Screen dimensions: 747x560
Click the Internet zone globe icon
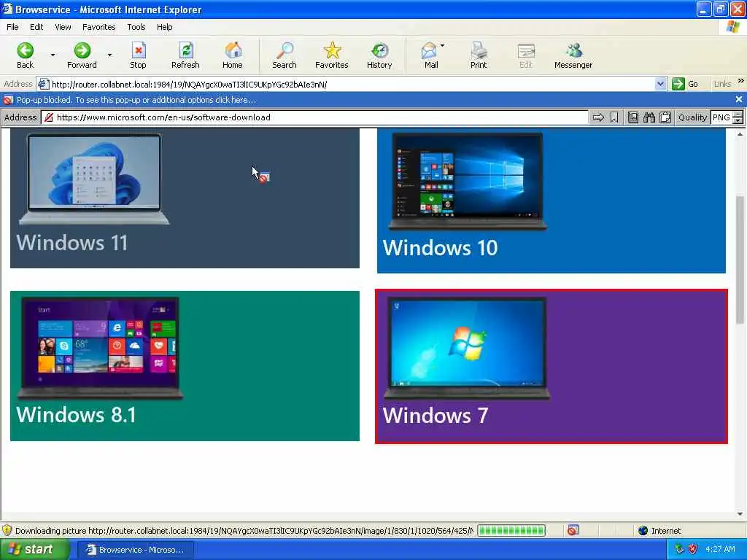point(643,531)
